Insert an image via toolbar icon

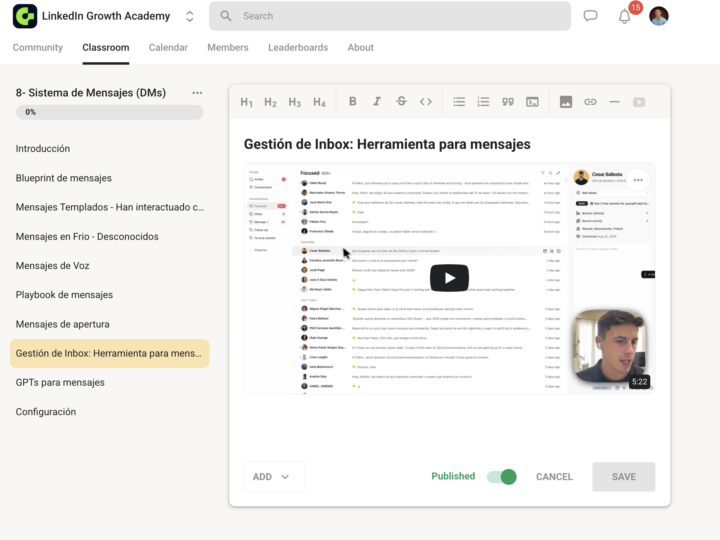tap(566, 101)
